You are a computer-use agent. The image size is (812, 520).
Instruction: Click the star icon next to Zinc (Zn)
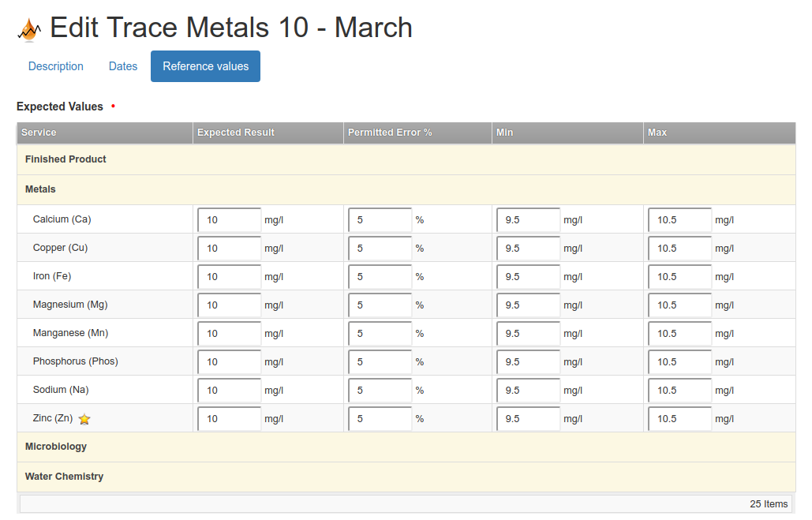pos(84,420)
